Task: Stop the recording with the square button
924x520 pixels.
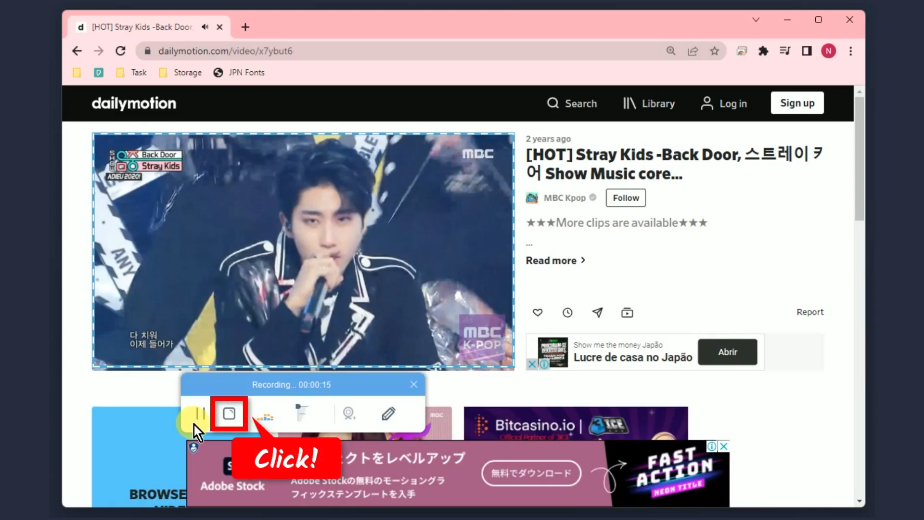Action: click(x=229, y=413)
